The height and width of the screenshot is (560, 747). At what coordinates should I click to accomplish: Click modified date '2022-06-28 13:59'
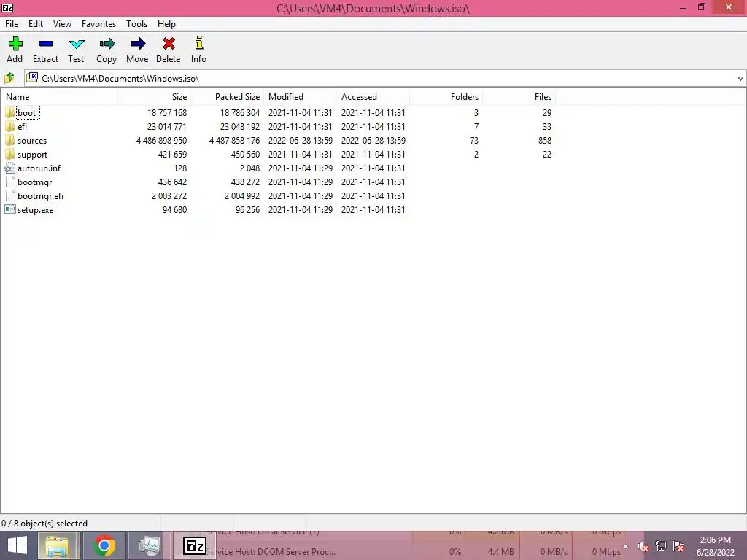click(x=300, y=141)
